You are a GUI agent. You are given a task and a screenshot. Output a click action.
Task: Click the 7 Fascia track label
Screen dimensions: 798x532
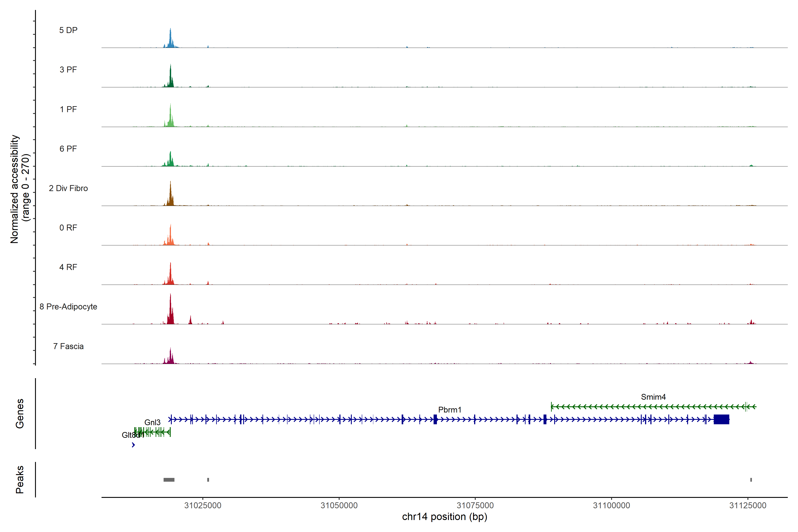tap(68, 346)
